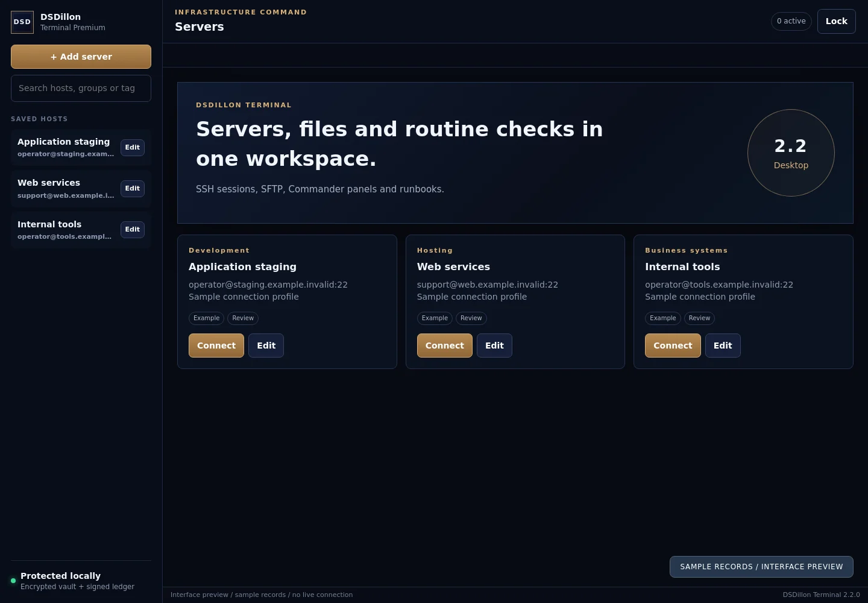Click the Terminal Premium subtitle
This screenshot has width=868, height=603.
(x=73, y=28)
